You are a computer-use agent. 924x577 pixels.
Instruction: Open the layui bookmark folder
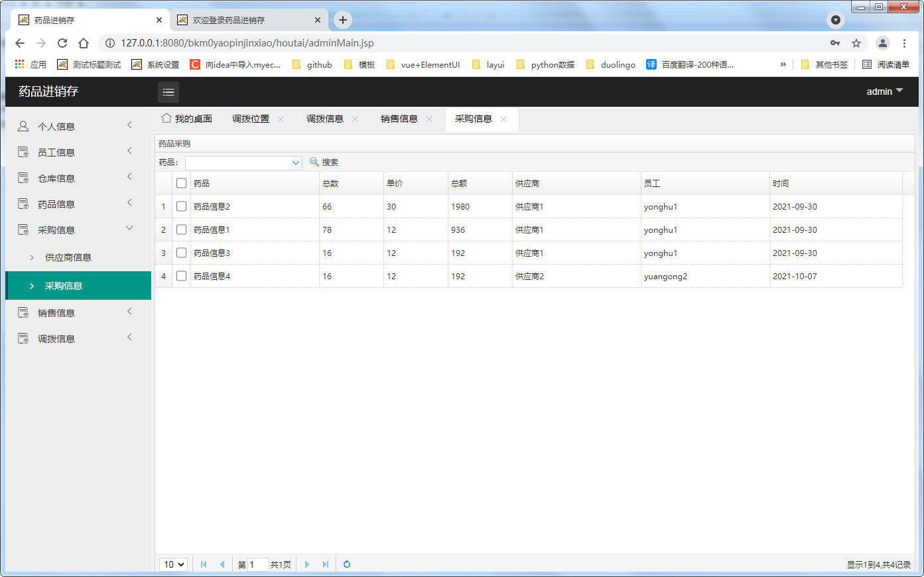click(x=488, y=64)
